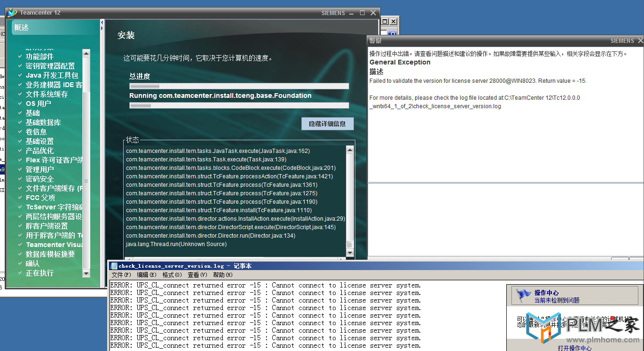The height and width of the screenshot is (351, 644).
Task: Open the 文件(F) menu in Notepad
Action: (121, 275)
